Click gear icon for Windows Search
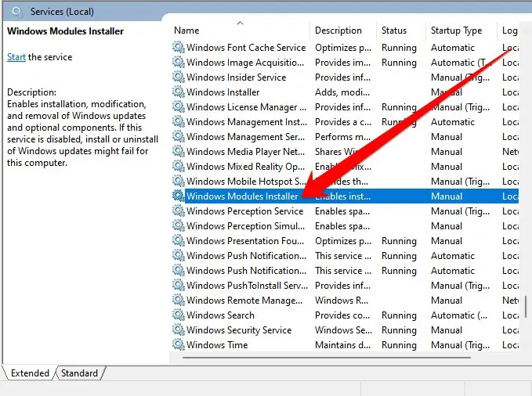This screenshot has width=532, height=396. click(178, 315)
